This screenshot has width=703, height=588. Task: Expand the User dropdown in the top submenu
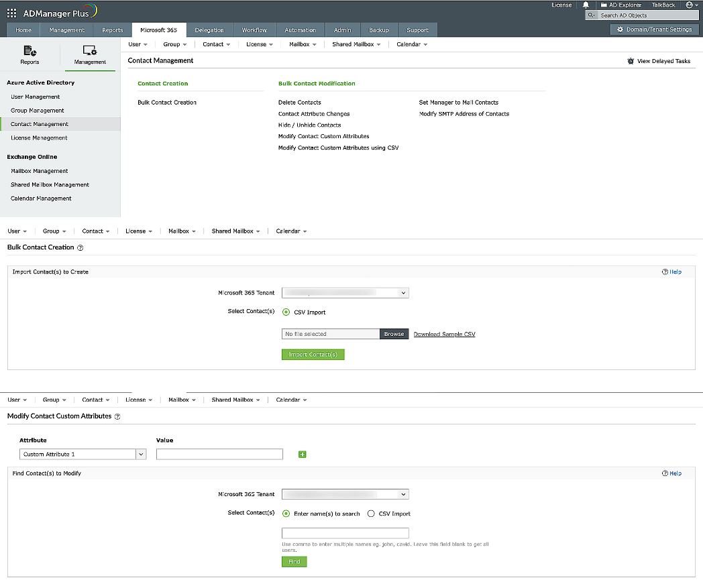[x=138, y=44]
